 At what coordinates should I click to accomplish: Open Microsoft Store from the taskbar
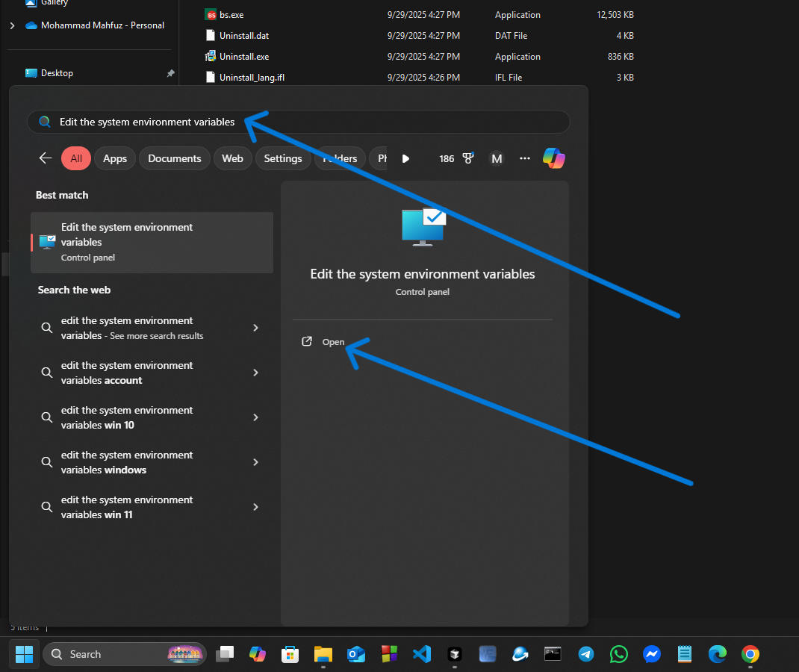click(290, 654)
